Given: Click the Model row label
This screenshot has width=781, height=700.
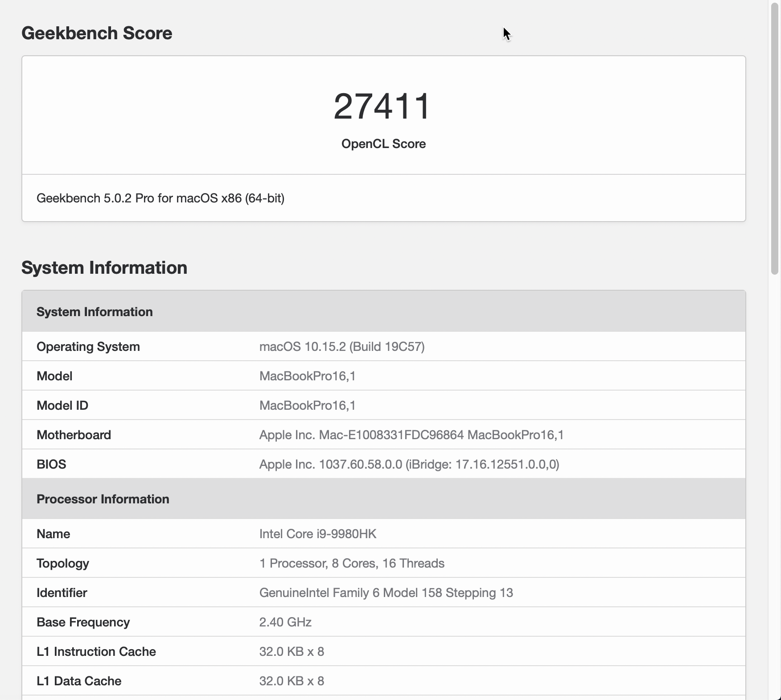Looking at the screenshot, I should click(54, 376).
